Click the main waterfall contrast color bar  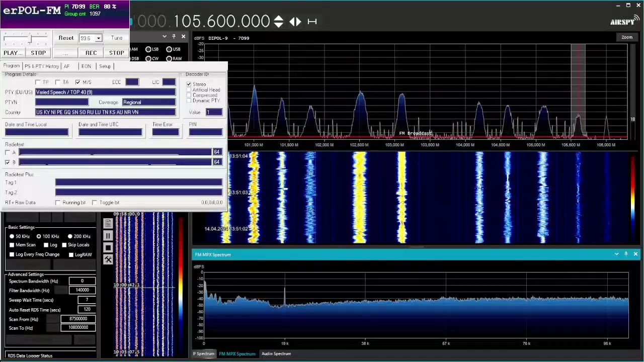[x=633, y=199]
